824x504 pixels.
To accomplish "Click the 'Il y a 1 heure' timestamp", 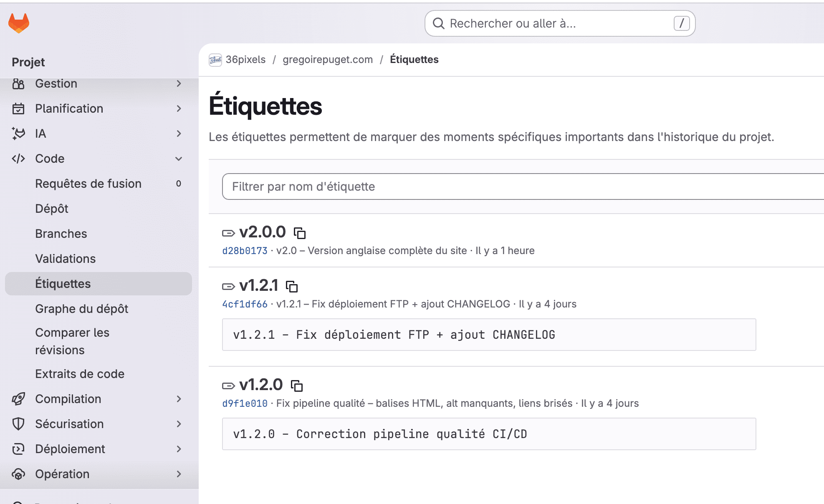I will [x=505, y=251].
